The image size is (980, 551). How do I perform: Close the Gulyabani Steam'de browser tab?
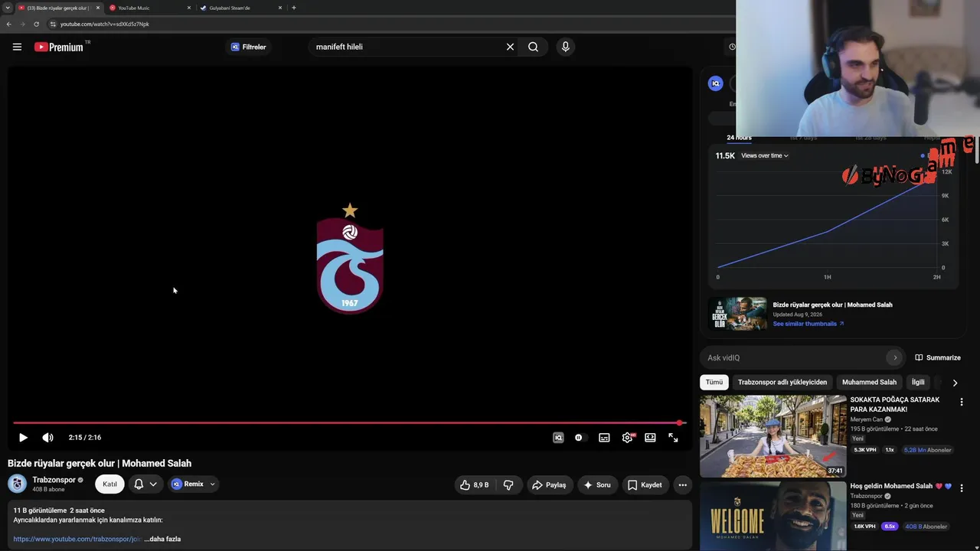click(x=280, y=8)
